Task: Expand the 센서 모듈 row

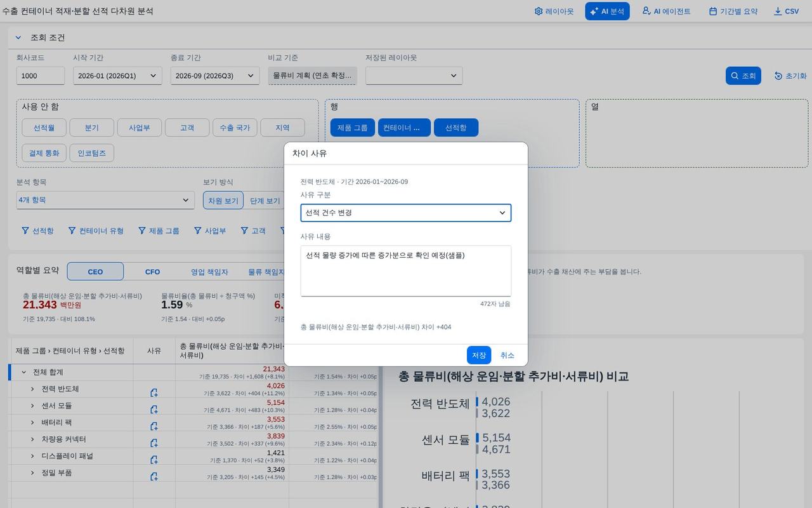Action: (x=33, y=405)
